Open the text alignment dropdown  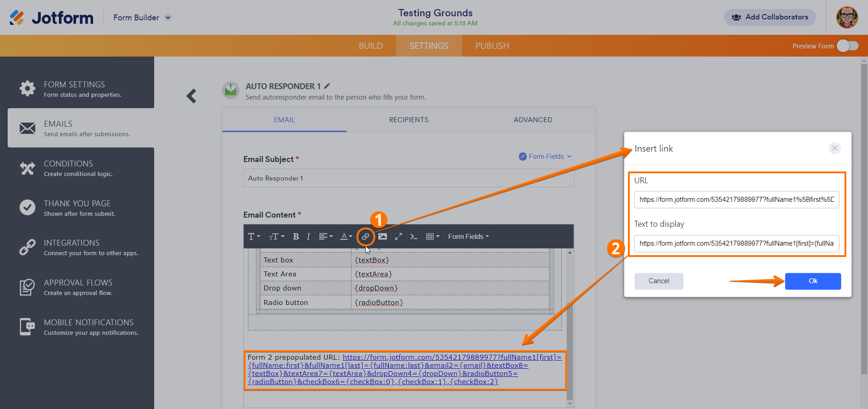tap(325, 237)
